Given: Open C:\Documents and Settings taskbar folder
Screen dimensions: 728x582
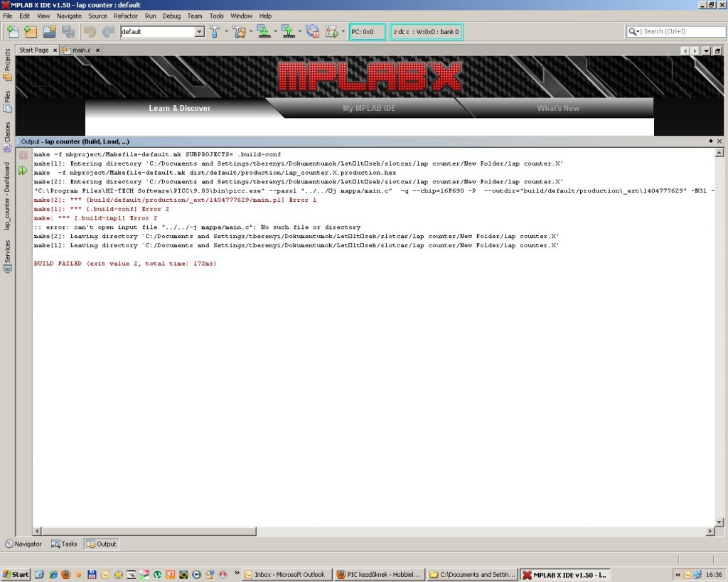Looking at the screenshot, I should pyautogui.click(x=472, y=575).
